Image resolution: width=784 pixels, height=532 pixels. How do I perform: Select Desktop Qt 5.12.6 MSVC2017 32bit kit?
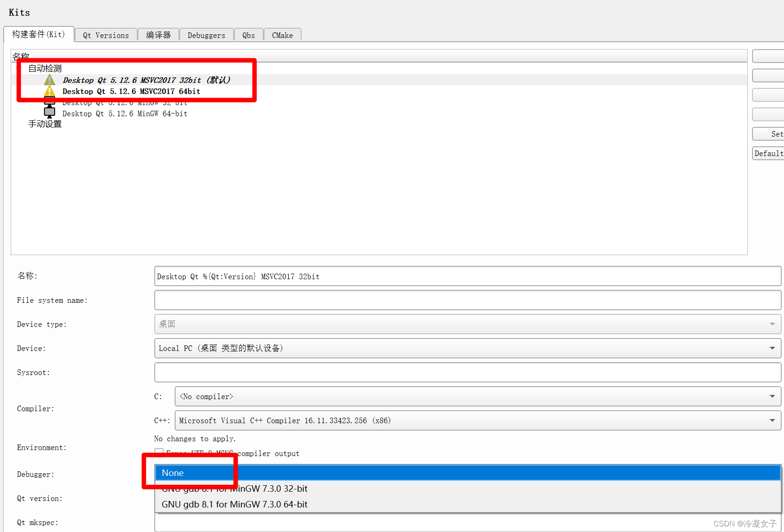pos(146,80)
